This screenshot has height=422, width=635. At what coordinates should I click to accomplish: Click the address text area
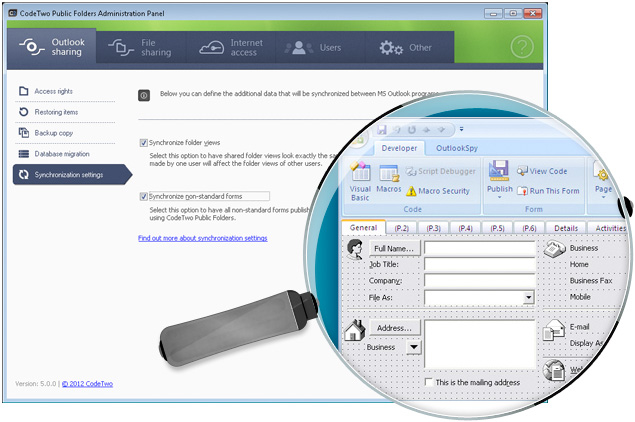coord(479,344)
